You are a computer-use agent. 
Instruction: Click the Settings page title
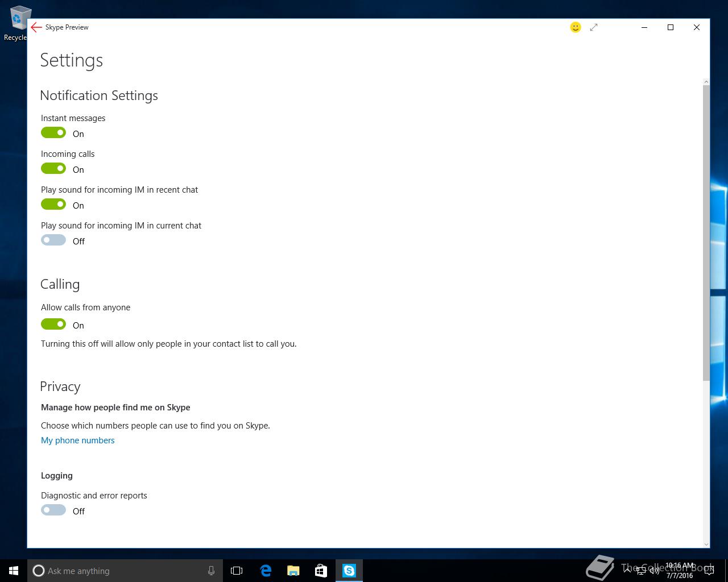point(72,60)
